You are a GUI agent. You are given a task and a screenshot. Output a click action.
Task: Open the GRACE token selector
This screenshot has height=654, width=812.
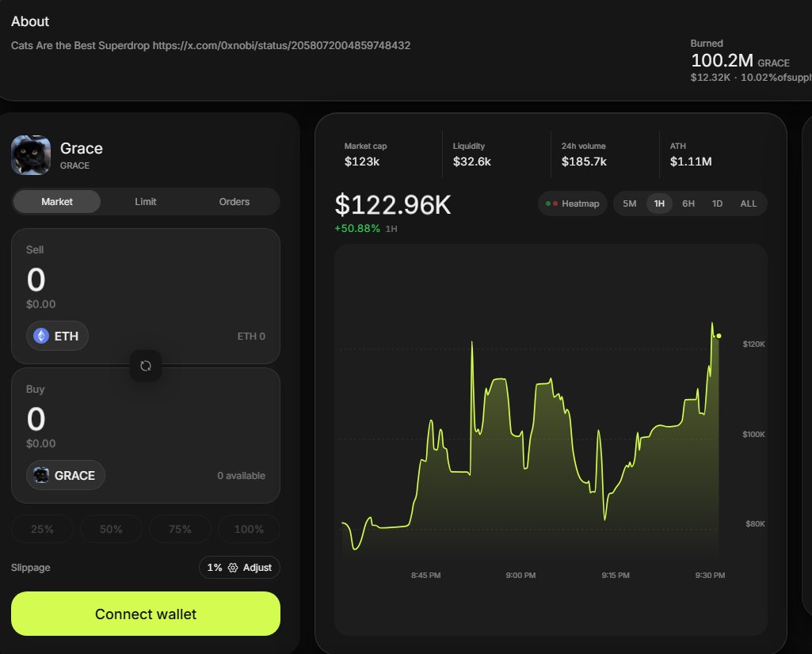tap(65, 475)
